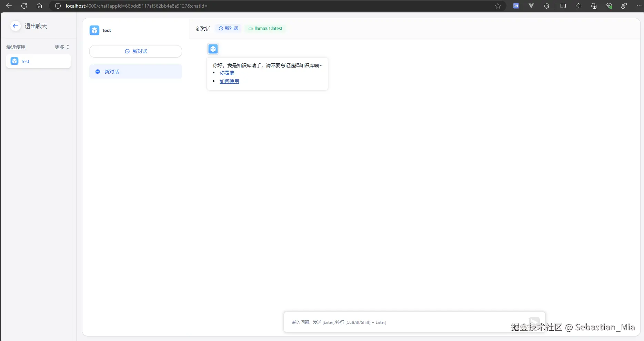The width and height of the screenshot is (644, 341).
Task: Open browser essentials heart icon
Action: pos(609,6)
